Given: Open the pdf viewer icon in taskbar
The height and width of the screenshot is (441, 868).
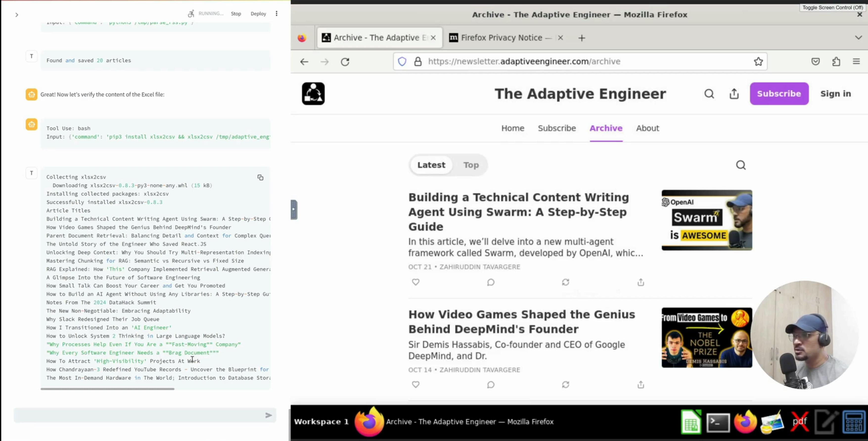Looking at the screenshot, I should pos(799,422).
